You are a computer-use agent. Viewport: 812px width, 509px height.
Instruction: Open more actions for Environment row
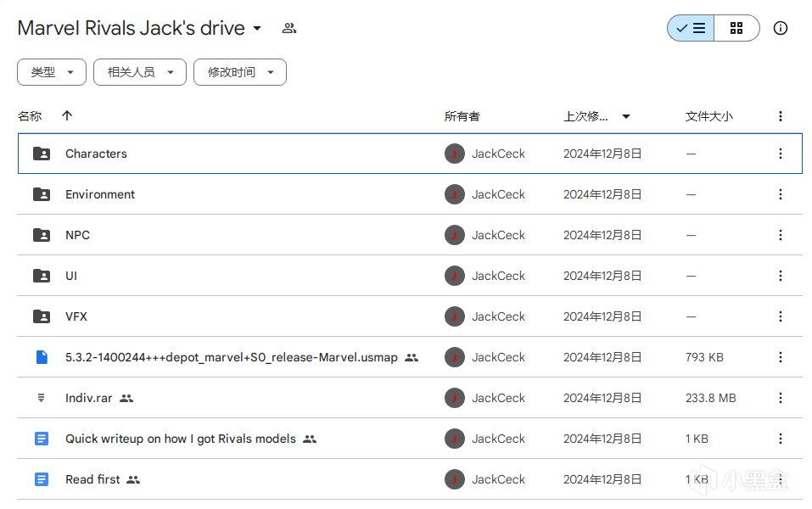[780, 194]
